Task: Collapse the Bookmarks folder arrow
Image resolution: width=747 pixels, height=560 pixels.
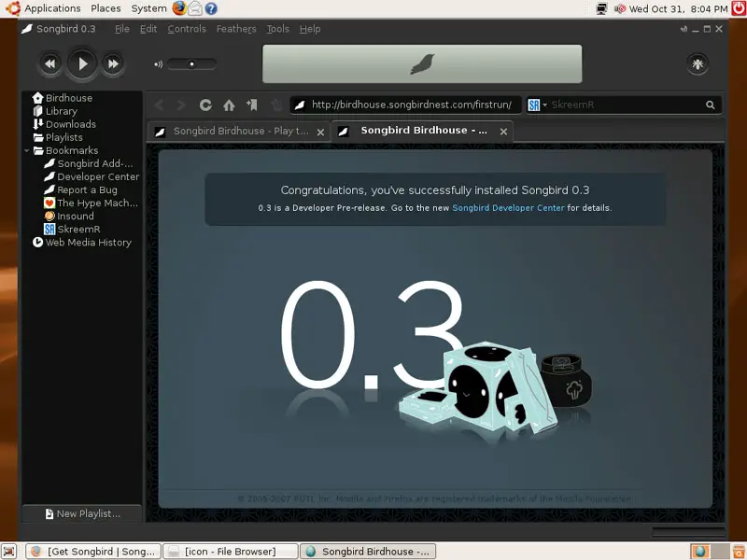Action: click(x=27, y=151)
